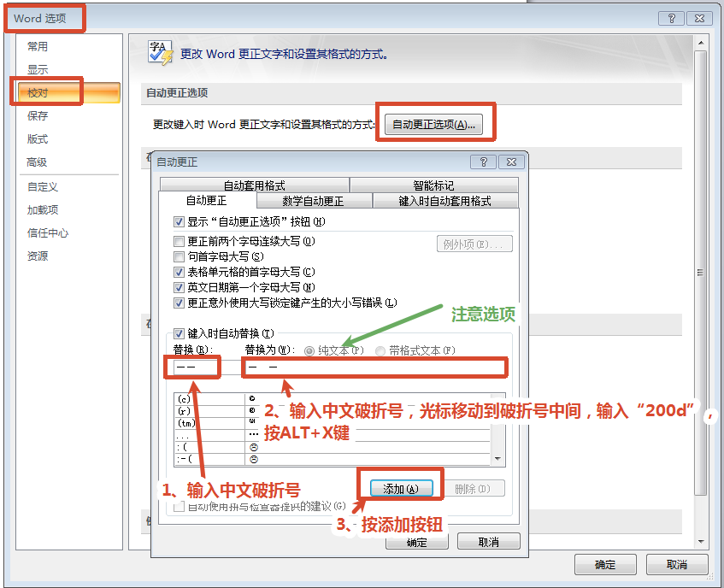Switch to the 键入时自动套用格式 tab
This screenshot has width=724, height=588.
pos(444,201)
